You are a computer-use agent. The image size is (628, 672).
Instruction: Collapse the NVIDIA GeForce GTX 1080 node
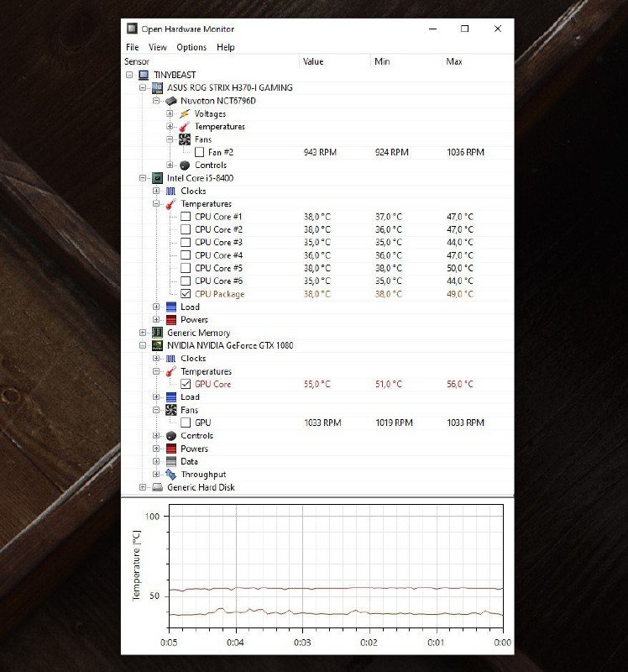(143, 345)
